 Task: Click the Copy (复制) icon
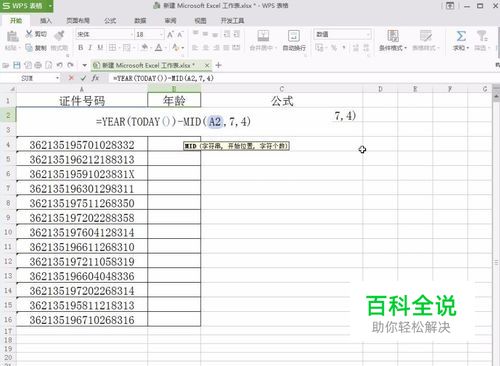pos(29,48)
